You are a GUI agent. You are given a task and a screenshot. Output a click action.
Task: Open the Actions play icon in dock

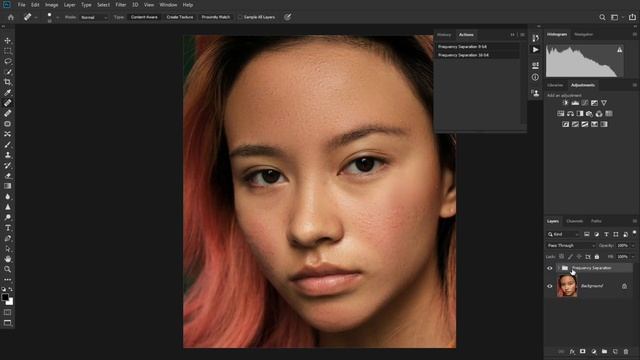click(x=536, y=49)
